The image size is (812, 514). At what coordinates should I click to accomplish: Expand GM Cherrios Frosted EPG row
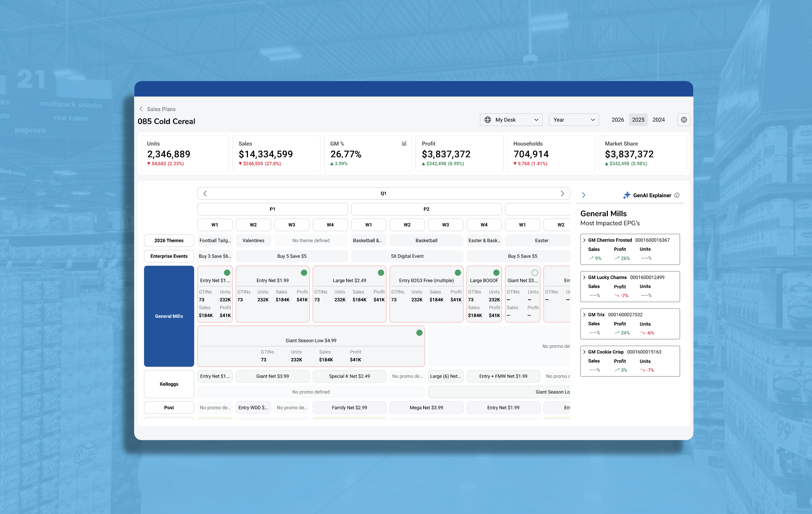click(x=584, y=240)
